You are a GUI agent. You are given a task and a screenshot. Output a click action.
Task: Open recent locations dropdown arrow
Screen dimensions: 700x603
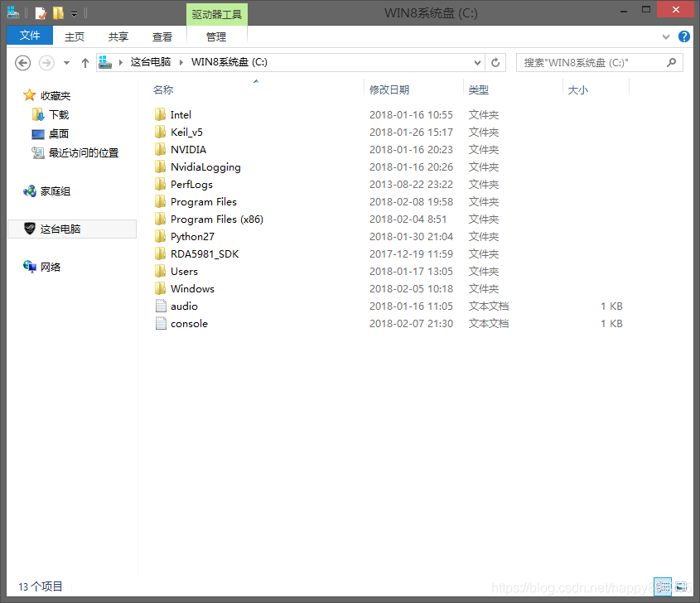(66, 63)
